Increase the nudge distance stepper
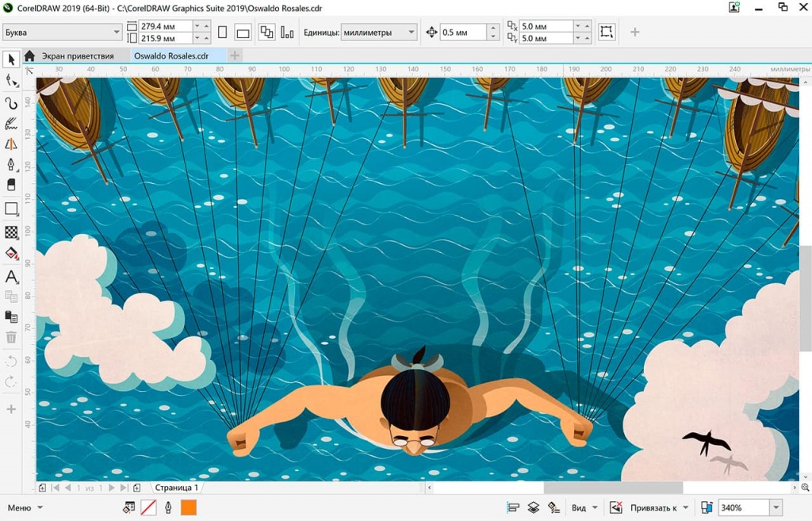Viewport: 812px width, 521px height. click(x=493, y=28)
